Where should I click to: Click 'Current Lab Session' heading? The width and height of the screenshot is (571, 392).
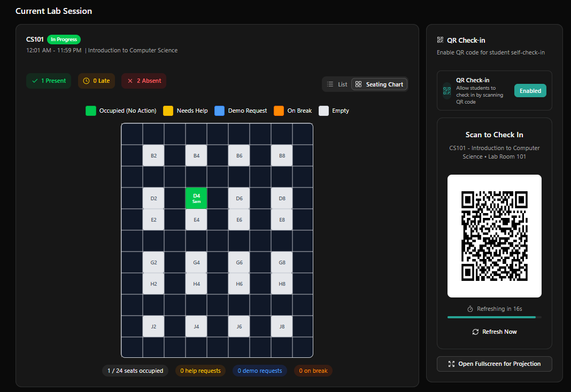tap(53, 11)
